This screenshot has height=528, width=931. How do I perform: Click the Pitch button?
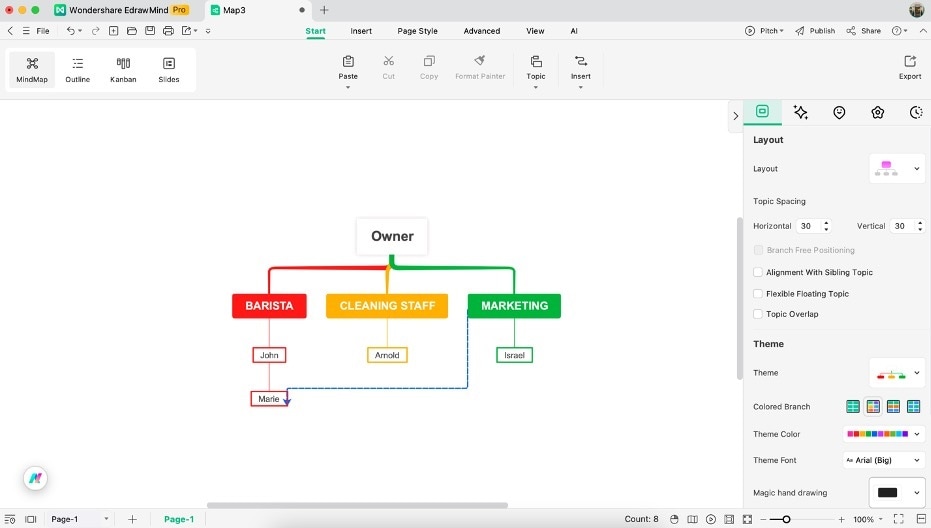point(764,31)
